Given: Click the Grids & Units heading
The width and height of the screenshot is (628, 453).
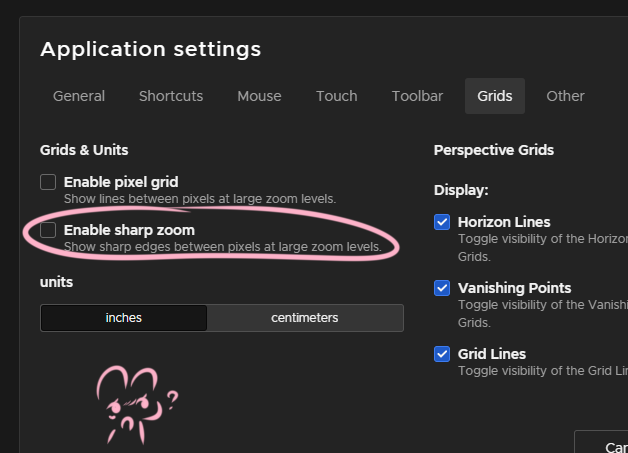Looking at the screenshot, I should tap(84, 150).
